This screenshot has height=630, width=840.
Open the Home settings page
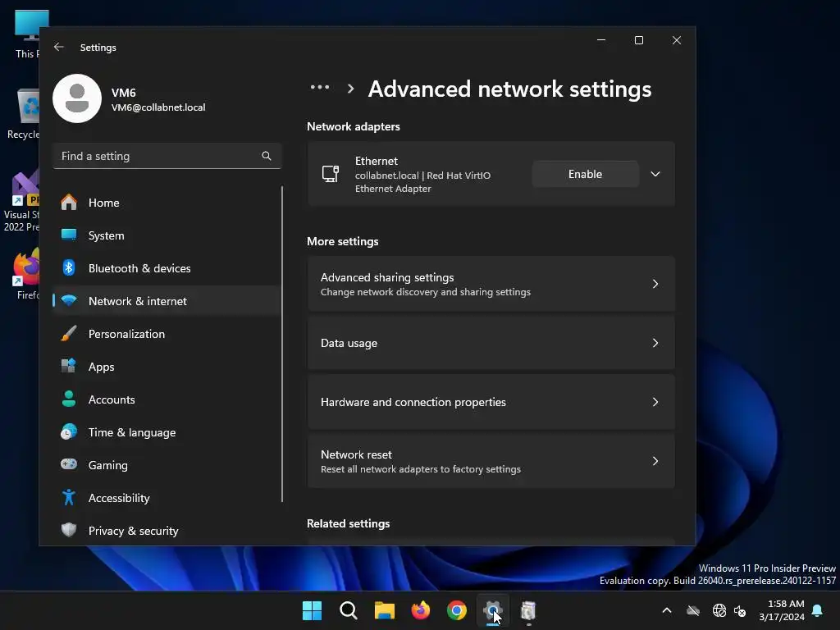tap(167, 203)
